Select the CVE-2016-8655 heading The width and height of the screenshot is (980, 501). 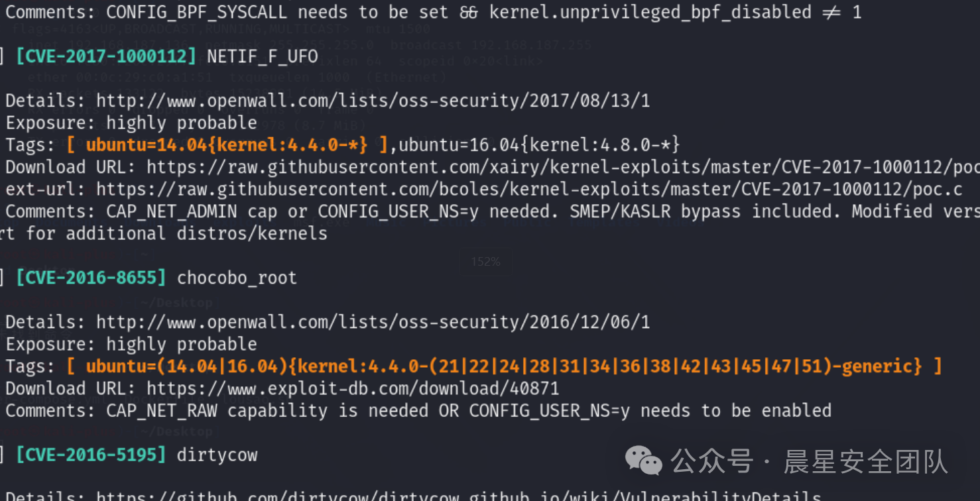91,278
